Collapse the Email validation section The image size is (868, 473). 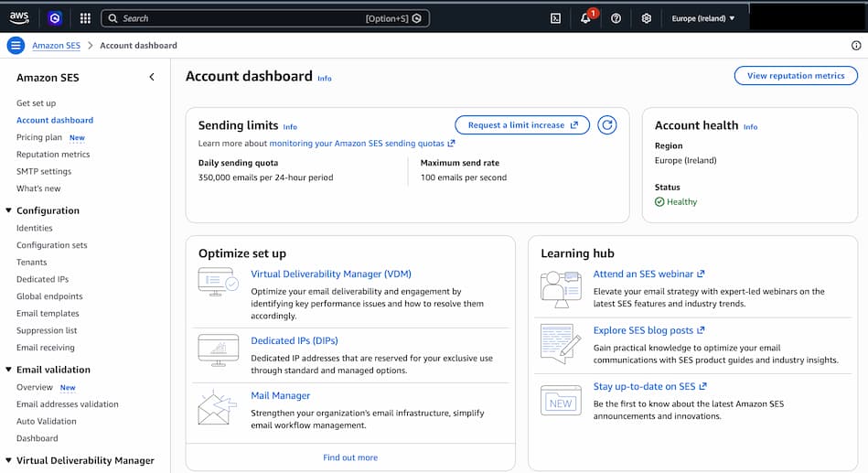(x=8, y=370)
